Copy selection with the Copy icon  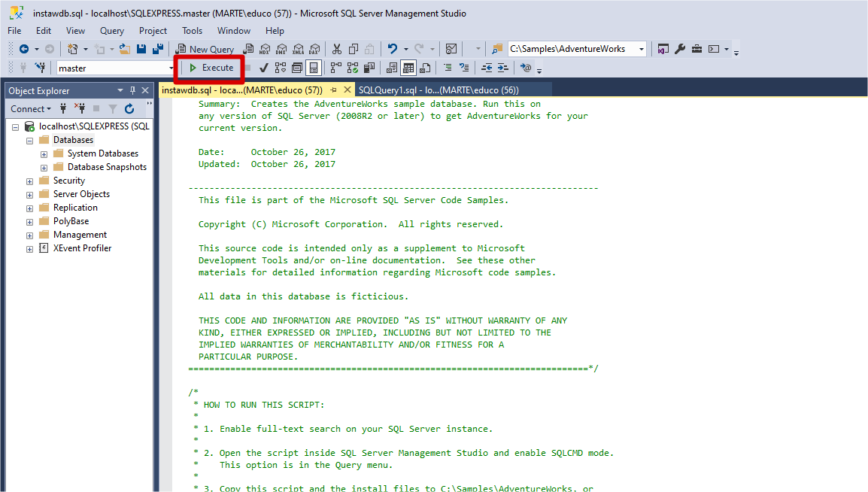[x=354, y=49]
